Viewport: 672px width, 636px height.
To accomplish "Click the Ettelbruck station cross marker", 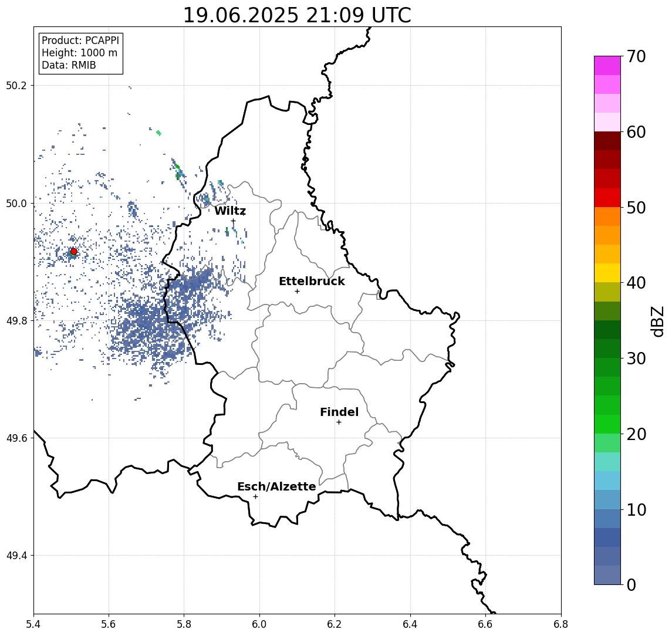I will (x=298, y=292).
